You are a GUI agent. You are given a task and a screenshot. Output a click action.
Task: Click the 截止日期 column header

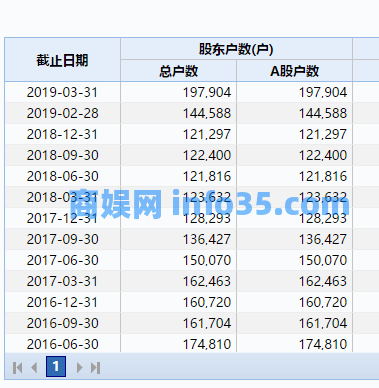(62, 60)
